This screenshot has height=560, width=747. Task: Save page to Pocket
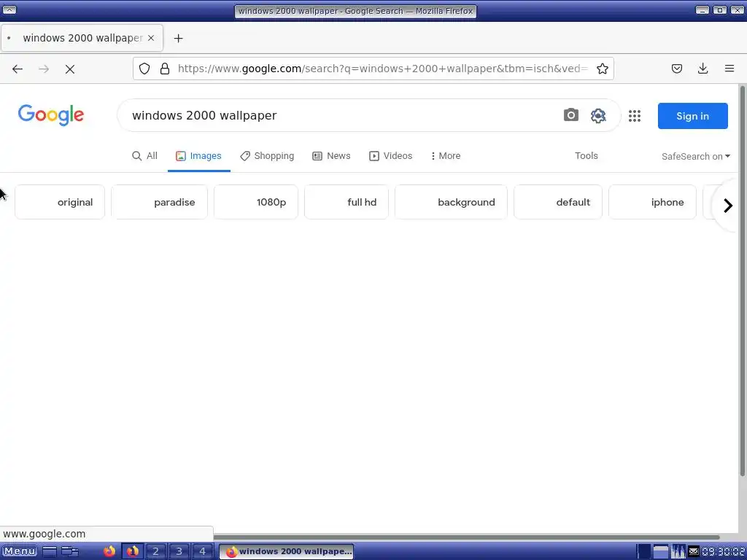676,69
